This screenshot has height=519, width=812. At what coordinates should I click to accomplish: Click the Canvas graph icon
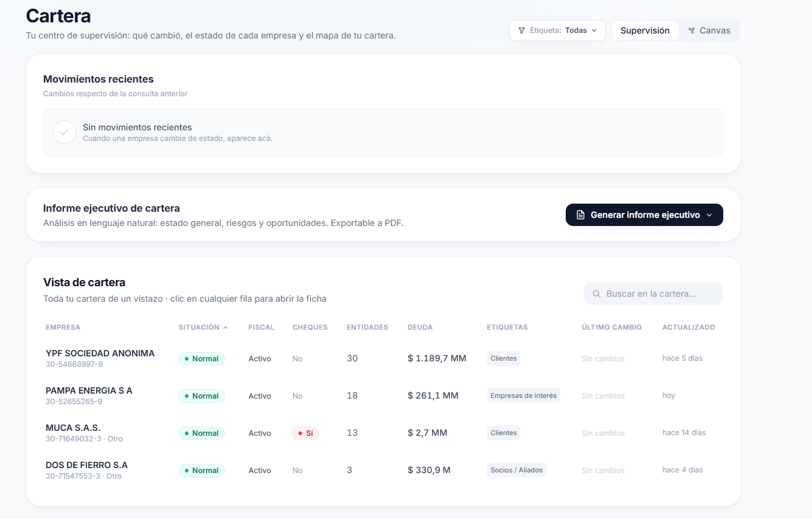pyautogui.click(x=692, y=30)
